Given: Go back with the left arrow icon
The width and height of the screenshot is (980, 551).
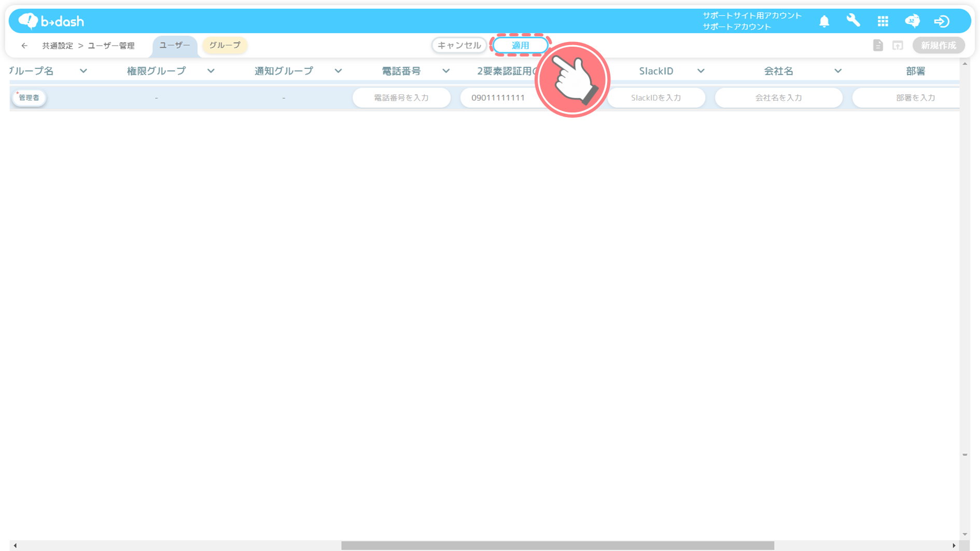Looking at the screenshot, I should click(24, 46).
